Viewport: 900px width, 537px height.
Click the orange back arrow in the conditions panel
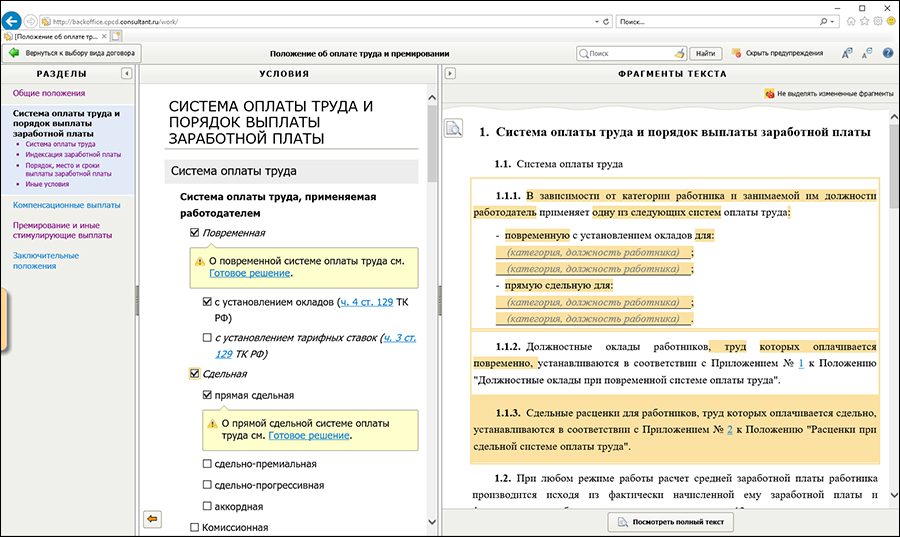[152, 518]
